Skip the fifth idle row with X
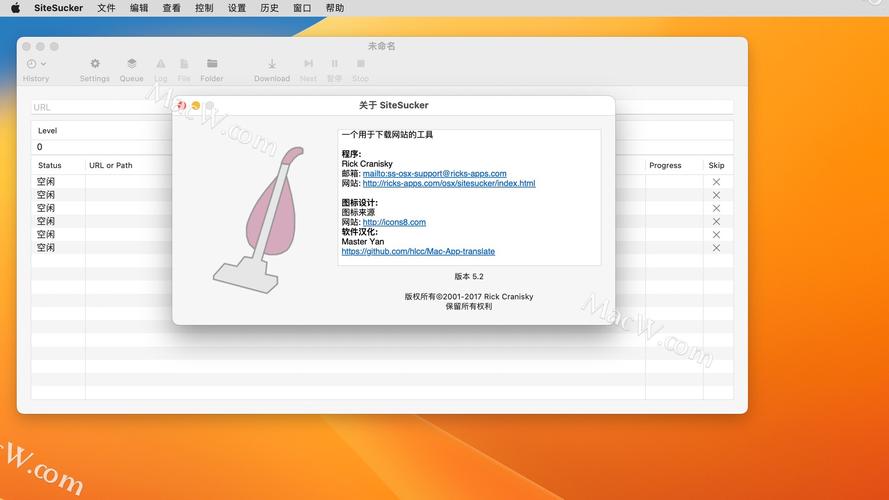The image size is (889, 500). click(x=716, y=235)
